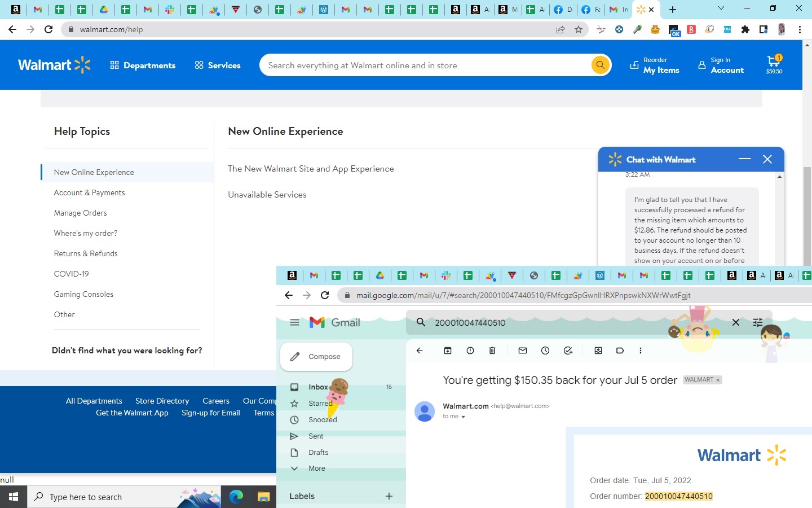This screenshot has height=508, width=812.
Task: Open the tab search chevron
Action: (x=721, y=8)
